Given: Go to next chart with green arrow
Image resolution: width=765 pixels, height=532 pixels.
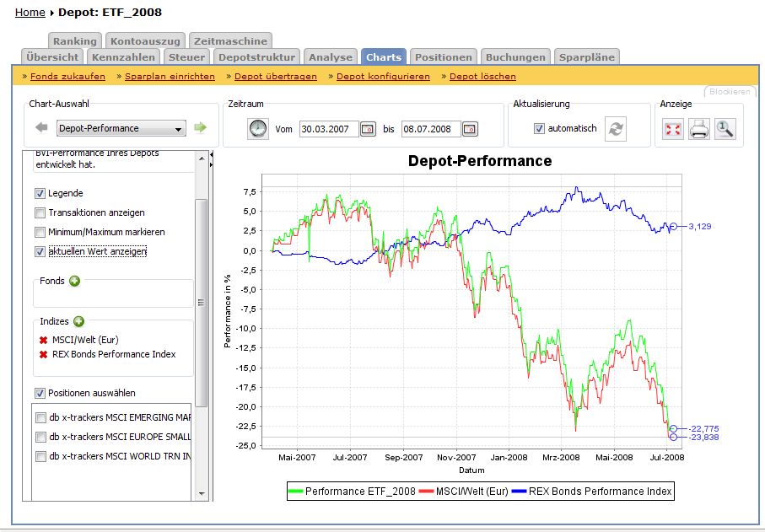Looking at the screenshot, I should (x=200, y=128).
